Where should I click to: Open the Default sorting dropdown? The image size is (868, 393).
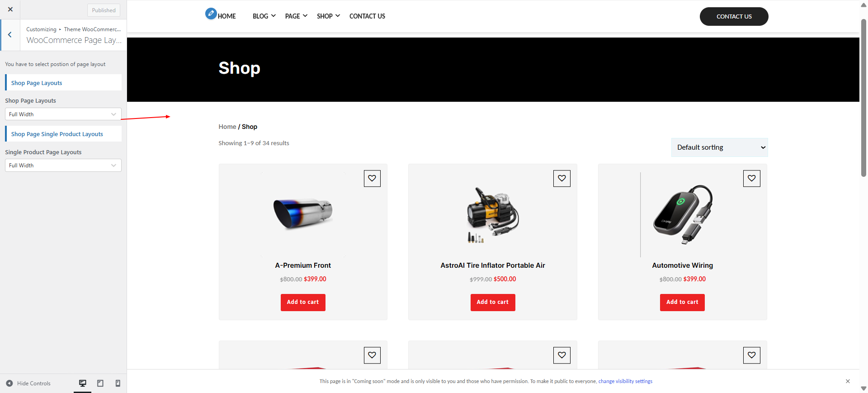click(719, 147)
